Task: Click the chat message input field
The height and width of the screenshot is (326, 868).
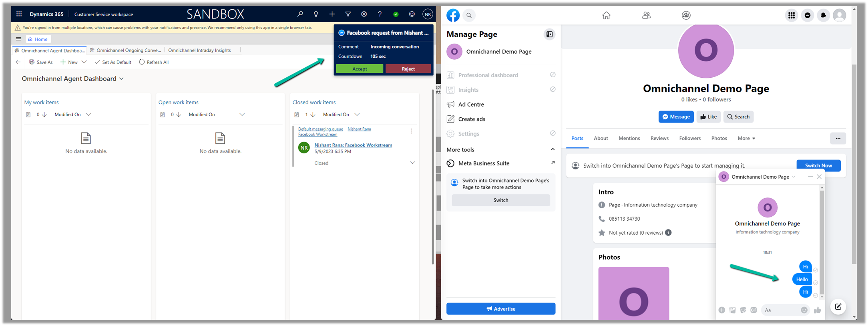Action: coord(780,310)
